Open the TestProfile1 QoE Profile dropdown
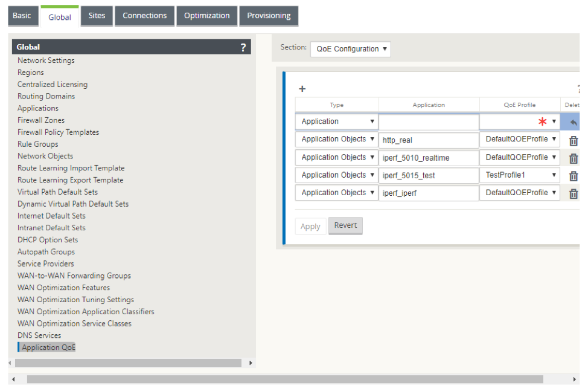The image size is (588, 391). 520,175
